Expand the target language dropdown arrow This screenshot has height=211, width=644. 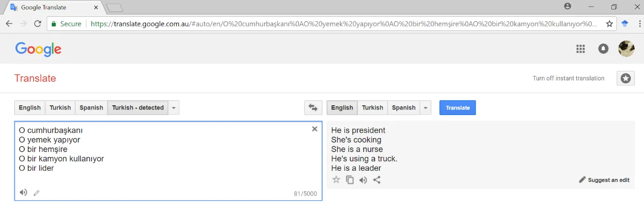point(425,108)
